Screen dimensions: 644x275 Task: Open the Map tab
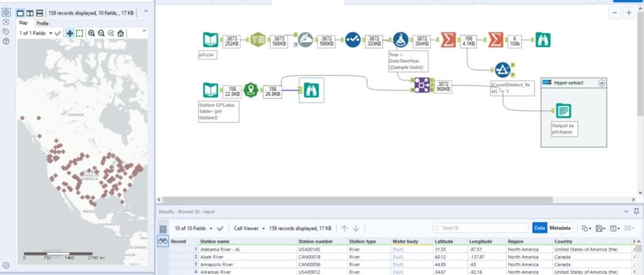[23, 23]
